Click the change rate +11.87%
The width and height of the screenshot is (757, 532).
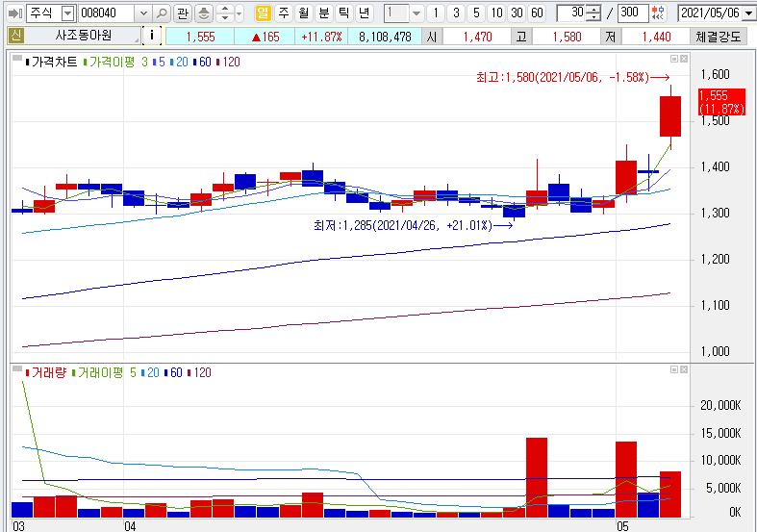coord(321,37)
